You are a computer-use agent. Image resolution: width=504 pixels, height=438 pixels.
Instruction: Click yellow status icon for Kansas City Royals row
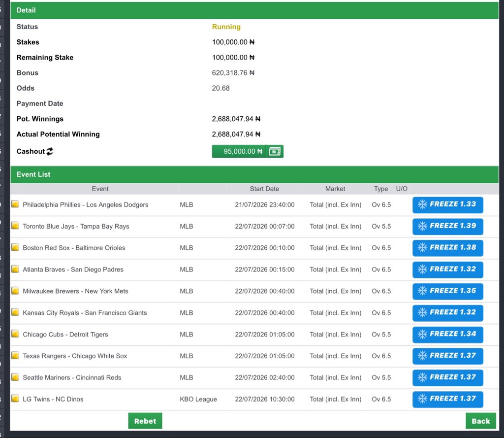15,312
